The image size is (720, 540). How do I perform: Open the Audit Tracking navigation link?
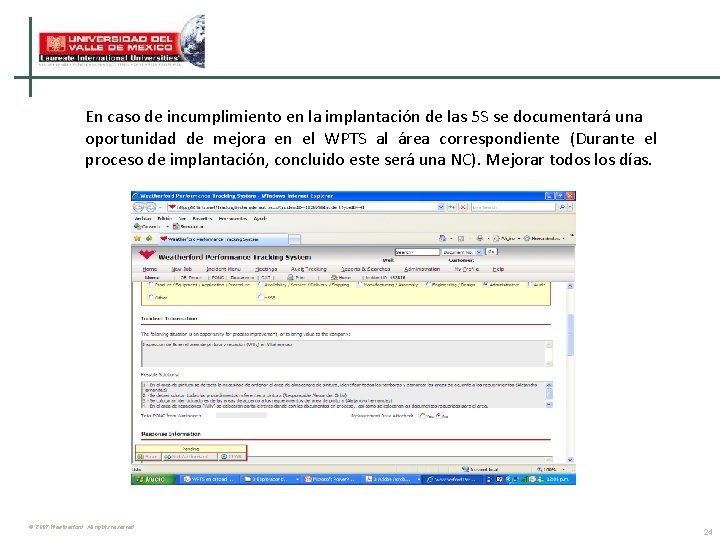click(x=309, y=269)
